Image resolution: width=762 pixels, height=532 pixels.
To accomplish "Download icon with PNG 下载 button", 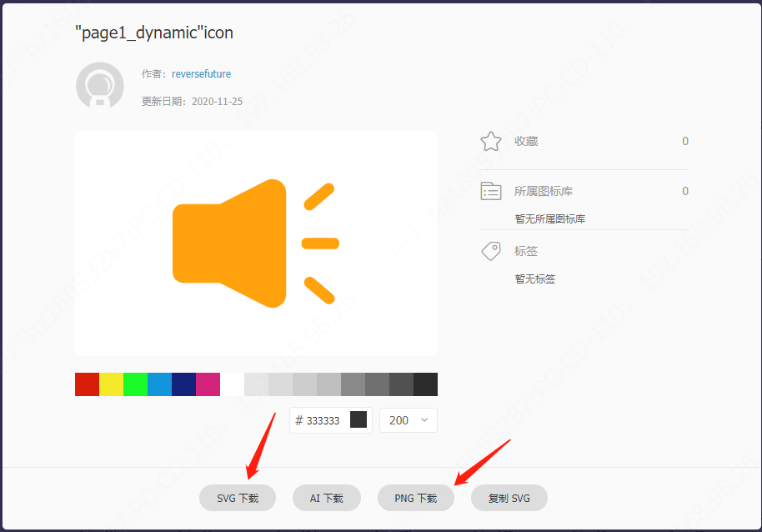I will pyautogui.click(x=416, y=498).
